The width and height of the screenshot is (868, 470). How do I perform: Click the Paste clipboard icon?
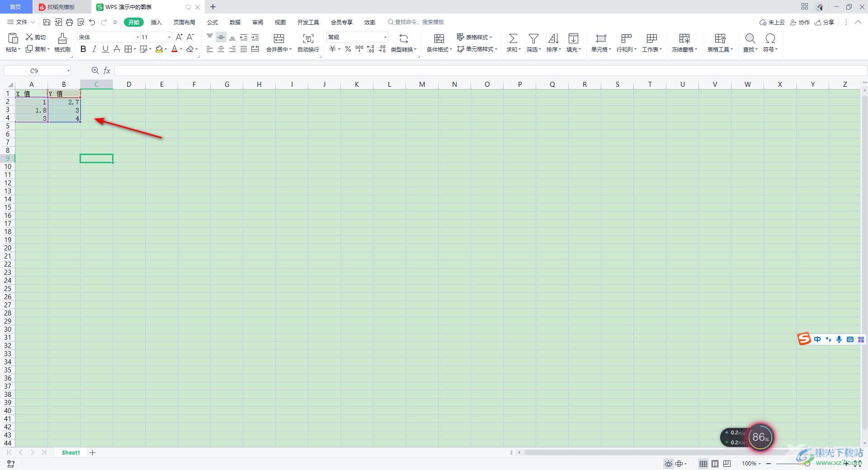click(x=13, y=38)
